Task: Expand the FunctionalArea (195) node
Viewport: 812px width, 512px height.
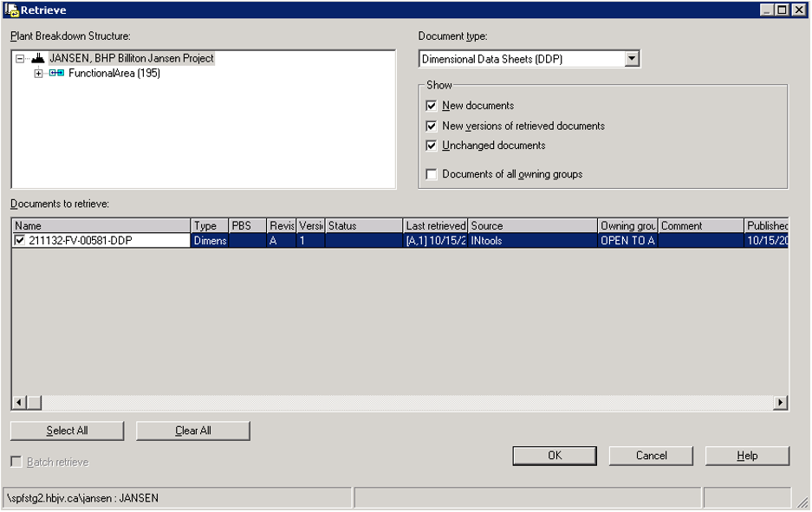Action: tap(38, 74)
